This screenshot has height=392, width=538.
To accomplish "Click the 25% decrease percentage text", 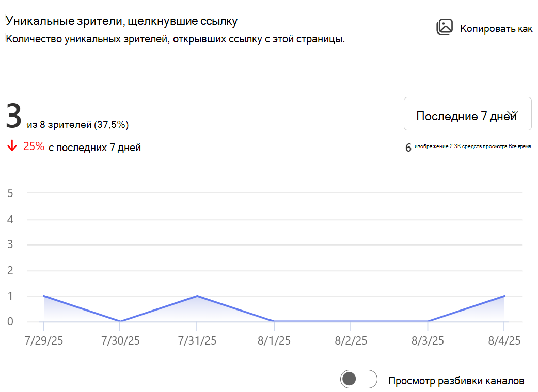I will [x=34, y=146].
